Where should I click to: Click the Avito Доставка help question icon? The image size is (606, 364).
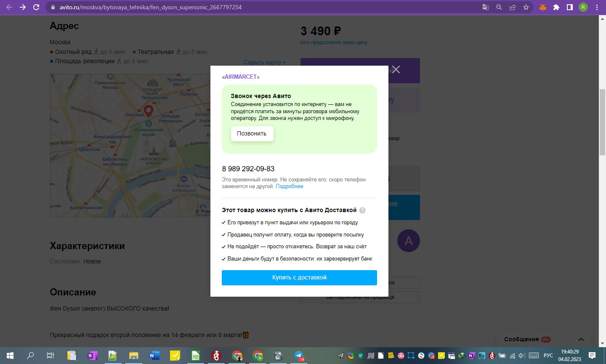(362, 210)
